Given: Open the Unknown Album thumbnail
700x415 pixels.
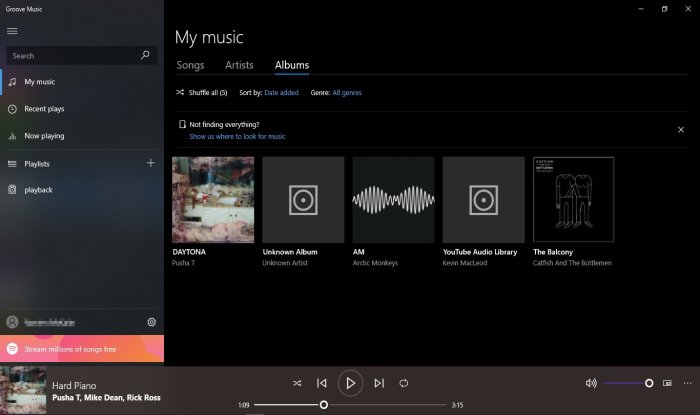Looking at the screenshot, I should coord(303,199).
